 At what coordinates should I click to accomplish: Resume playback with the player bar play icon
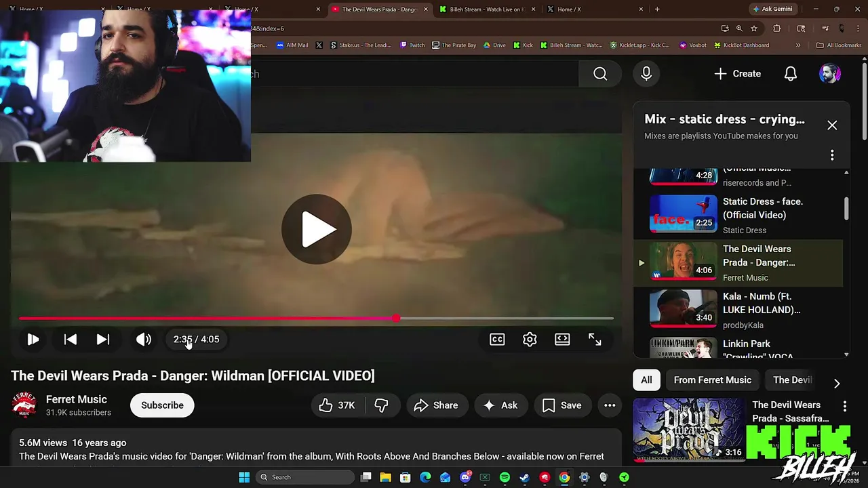[33, 340]
